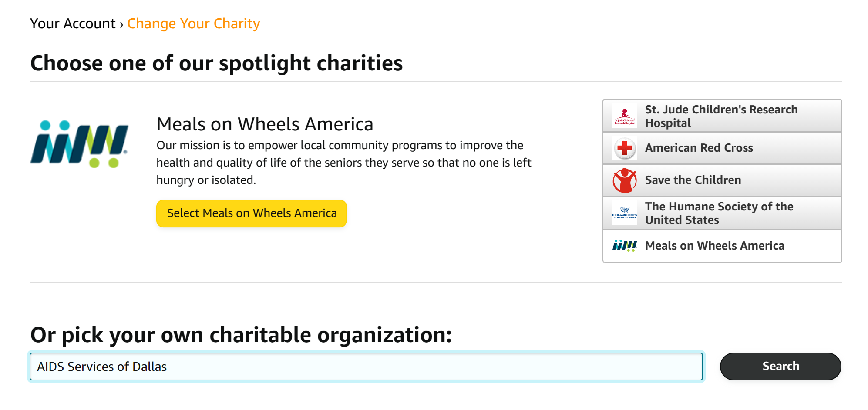
Task: Click the 'Or pick your own charitable organization' heading
Action: point(241,335)
